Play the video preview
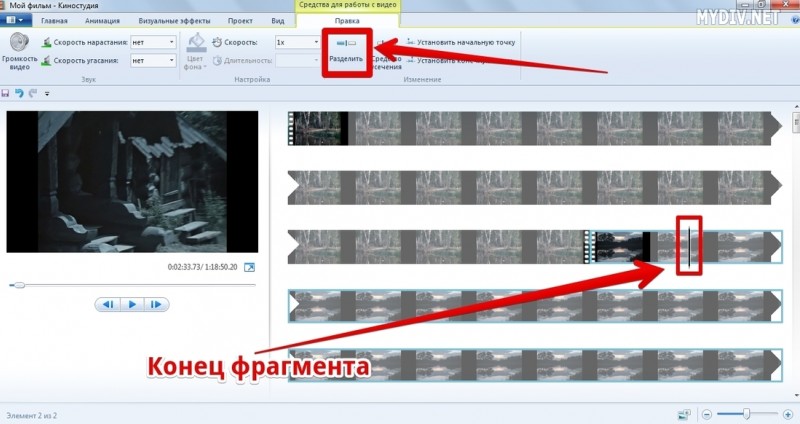Screen dimensions: 800x424 click(132, 305)
